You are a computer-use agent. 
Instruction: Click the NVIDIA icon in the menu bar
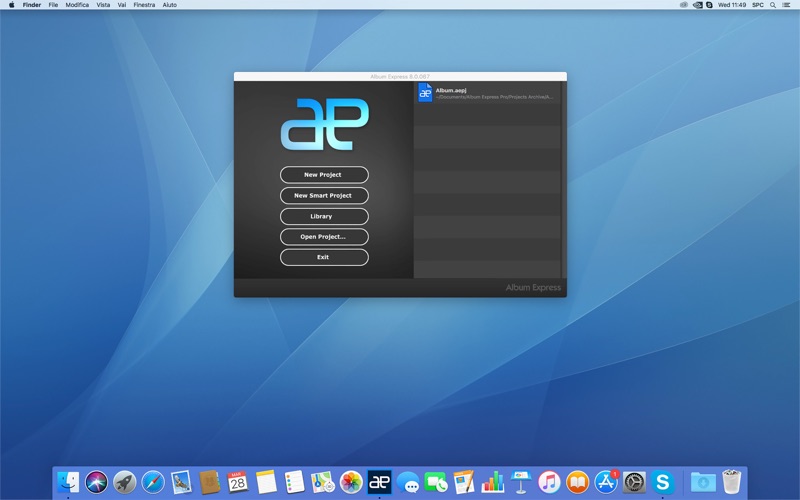pos(697,5)
